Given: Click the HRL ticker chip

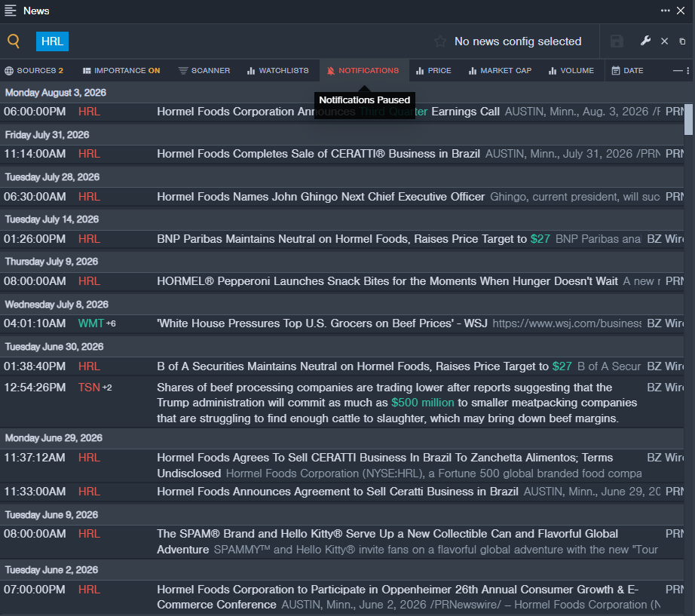Looking at the screenshot, I should tap(52, 41).
